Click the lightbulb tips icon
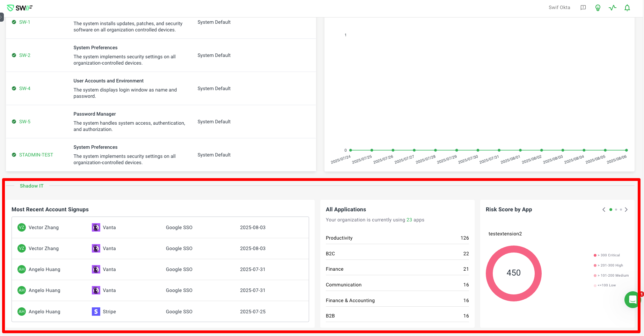The image size is (644, 336). point(598,8)
